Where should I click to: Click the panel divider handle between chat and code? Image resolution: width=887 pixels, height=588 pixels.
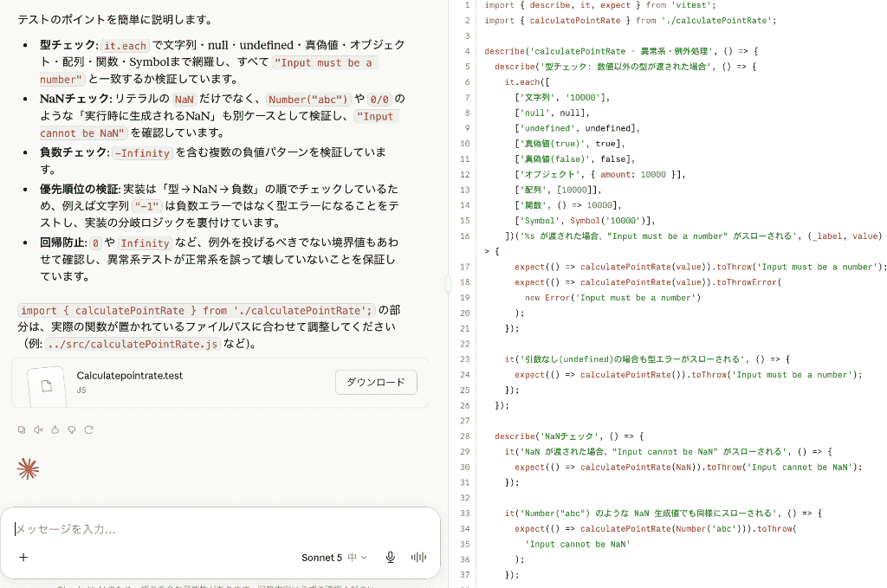click(x=448, y=283)
